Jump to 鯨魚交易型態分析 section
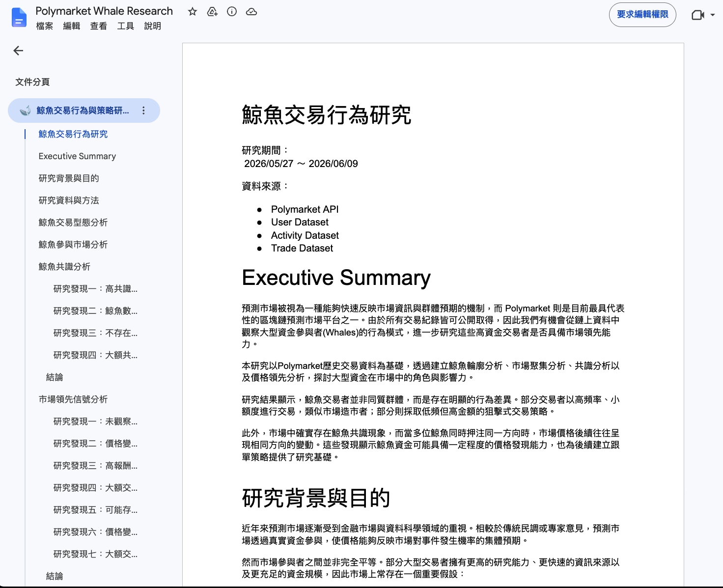The height and width of the screenshot is (588, 723). point(73,223)
